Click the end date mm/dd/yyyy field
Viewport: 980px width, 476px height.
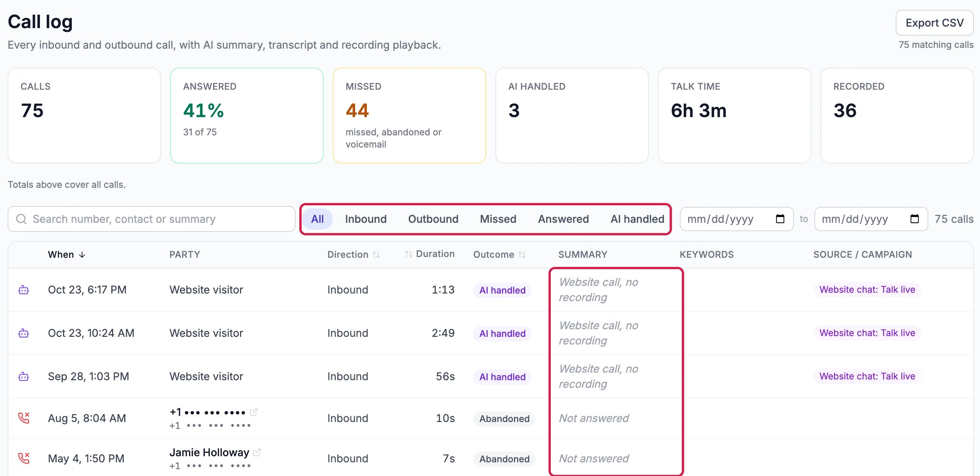871,219
